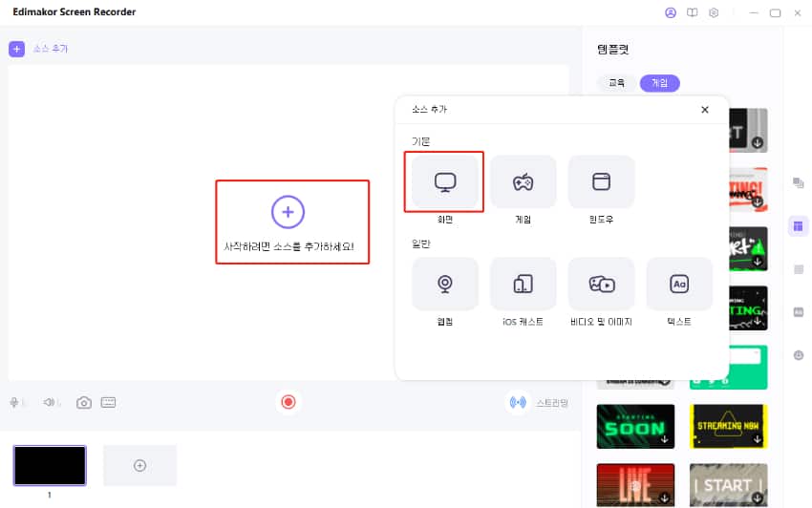Open the keyboard shortcut icon
This screenshot has height=508, width=812.
(x=108, y=402)
